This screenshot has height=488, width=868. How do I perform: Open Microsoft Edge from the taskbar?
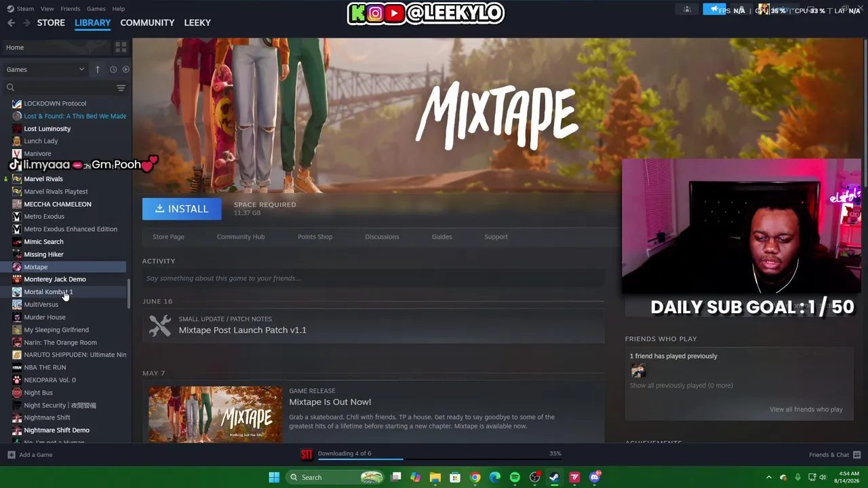point(495,477)
